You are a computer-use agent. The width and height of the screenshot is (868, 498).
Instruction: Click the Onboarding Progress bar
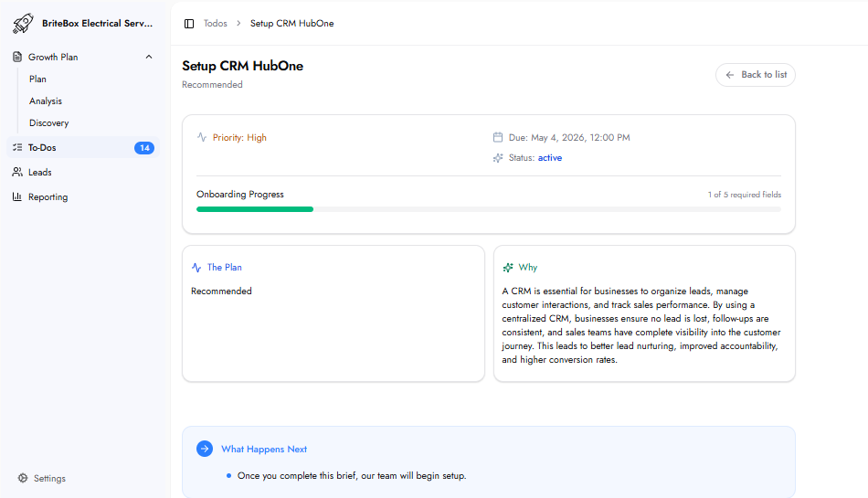pos(488,209)
